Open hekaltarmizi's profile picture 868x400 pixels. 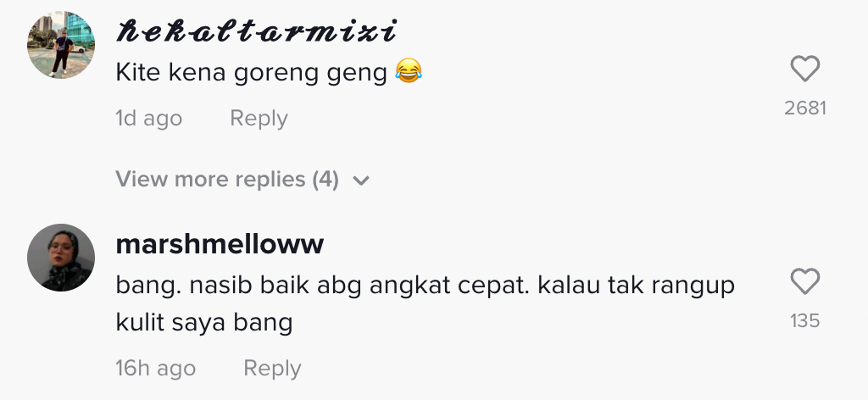61,45
